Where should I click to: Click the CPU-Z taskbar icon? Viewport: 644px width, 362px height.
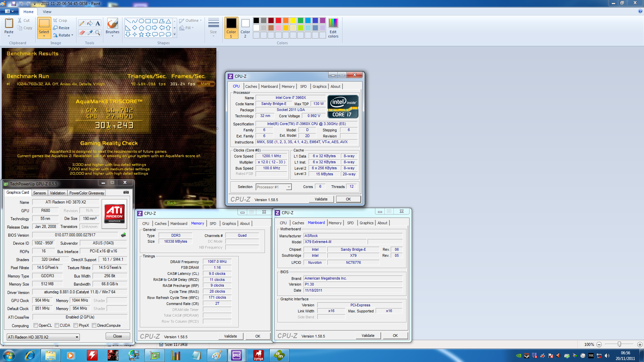(236, 355)
